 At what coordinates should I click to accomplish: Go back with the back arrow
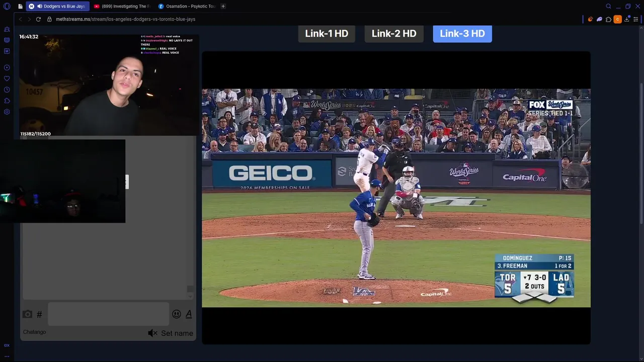[20, 19]
